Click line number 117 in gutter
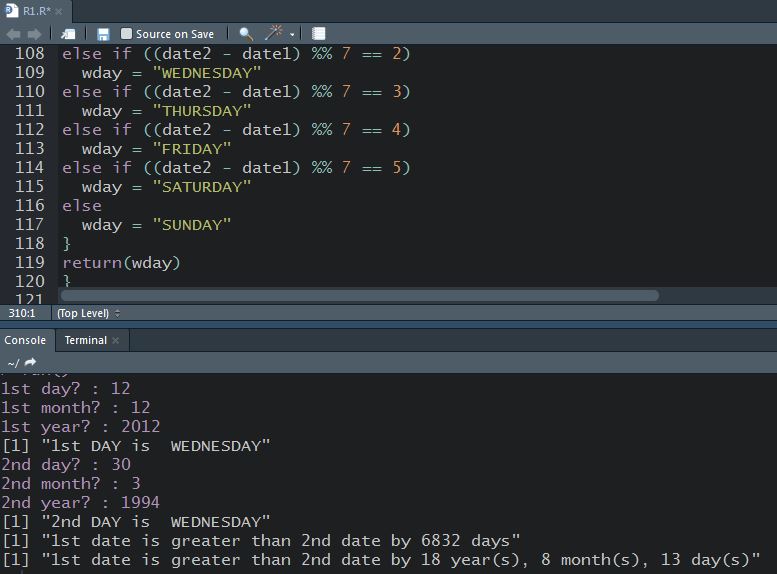Screen dimensions: 777x574 pyautogui.click(x=29, y=225)
